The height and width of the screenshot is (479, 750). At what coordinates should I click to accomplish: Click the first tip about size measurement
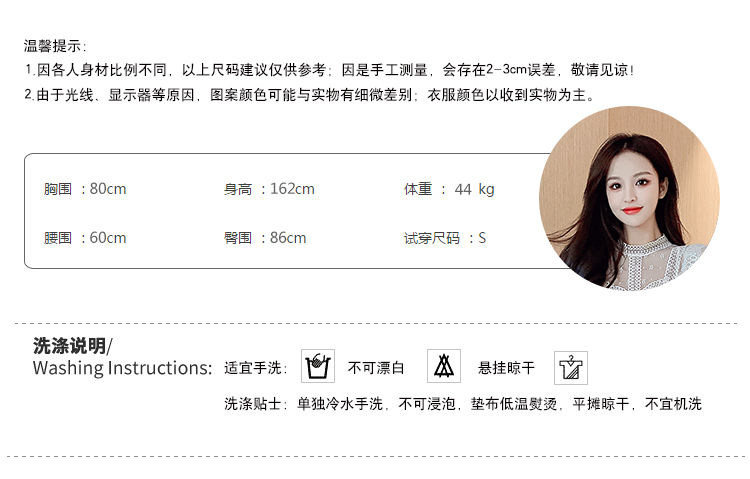coord(330,70)
